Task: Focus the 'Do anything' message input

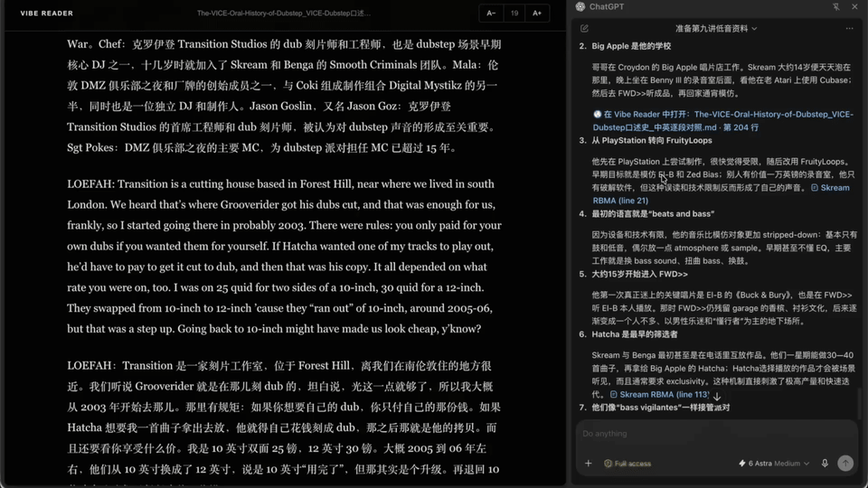Action: (x=716, y=434)
